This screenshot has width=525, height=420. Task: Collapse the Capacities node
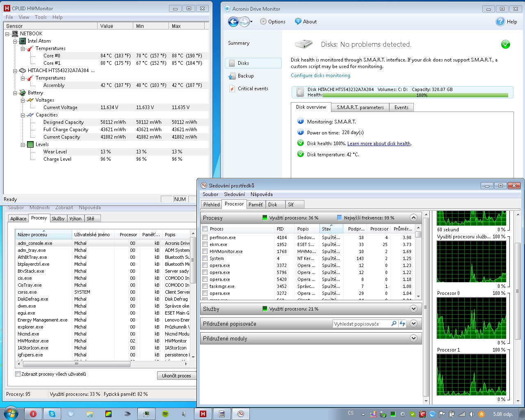(23, 115)
